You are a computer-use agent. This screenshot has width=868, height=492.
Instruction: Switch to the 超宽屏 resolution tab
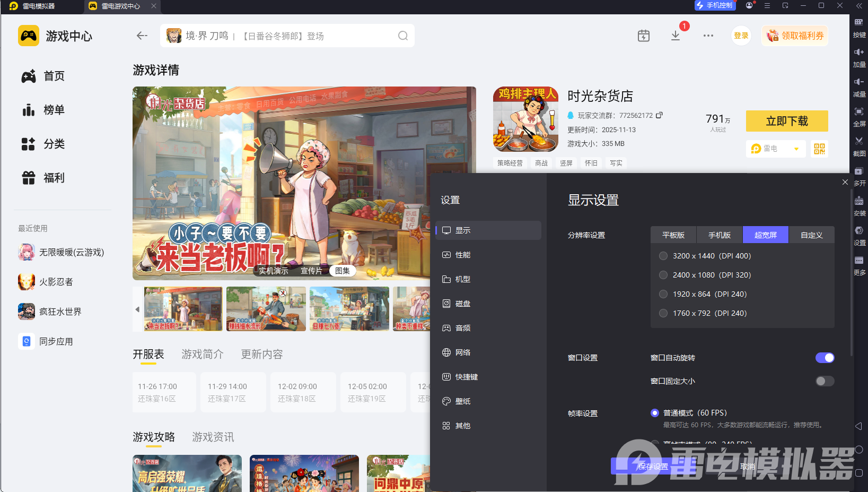[x=766, y=235]
